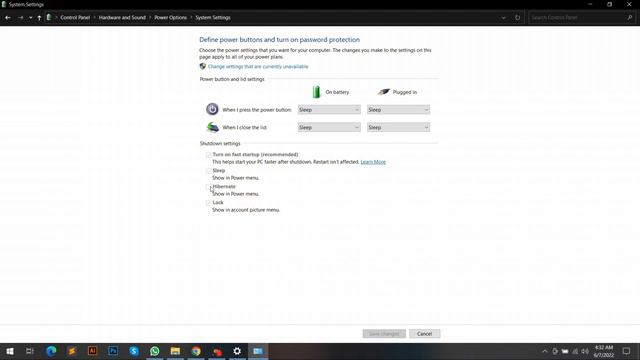Click the back arrow in navigation bar

(8, 18)
